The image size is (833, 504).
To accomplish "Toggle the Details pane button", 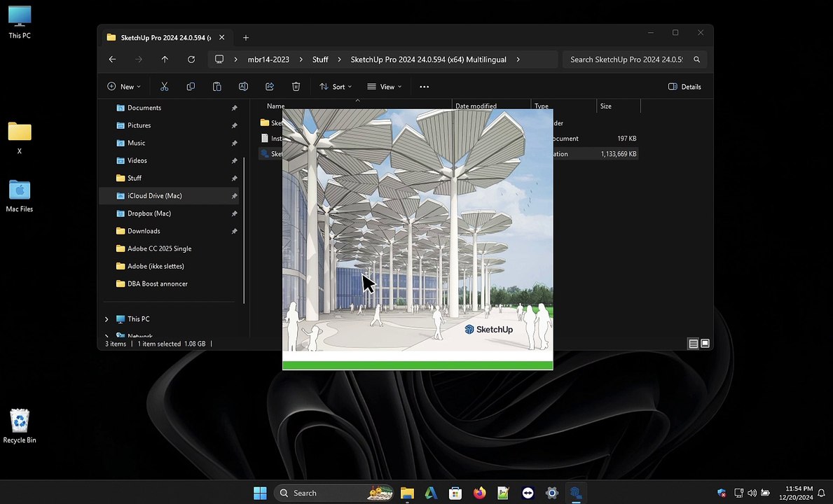I will tap(684, 87).
